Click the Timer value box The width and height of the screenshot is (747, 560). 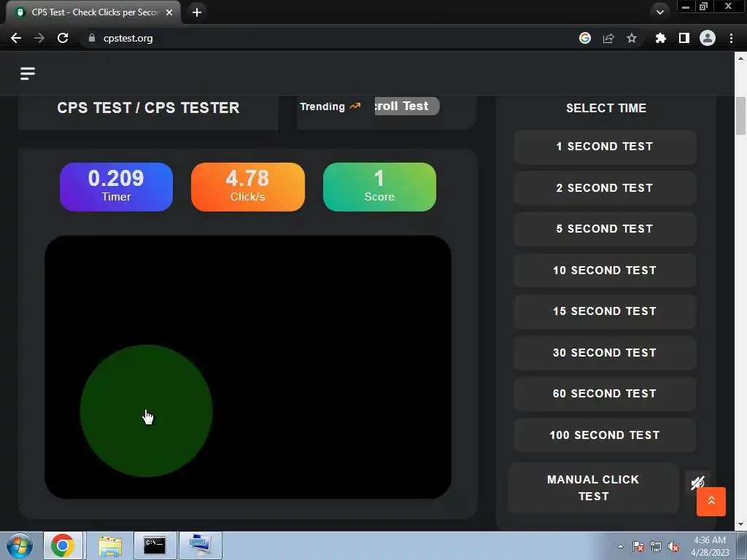[x=116, y=187]
